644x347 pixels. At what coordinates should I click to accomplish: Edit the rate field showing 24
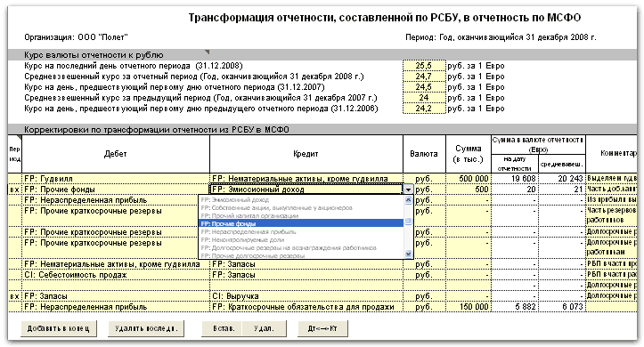[x=424, y=98]
